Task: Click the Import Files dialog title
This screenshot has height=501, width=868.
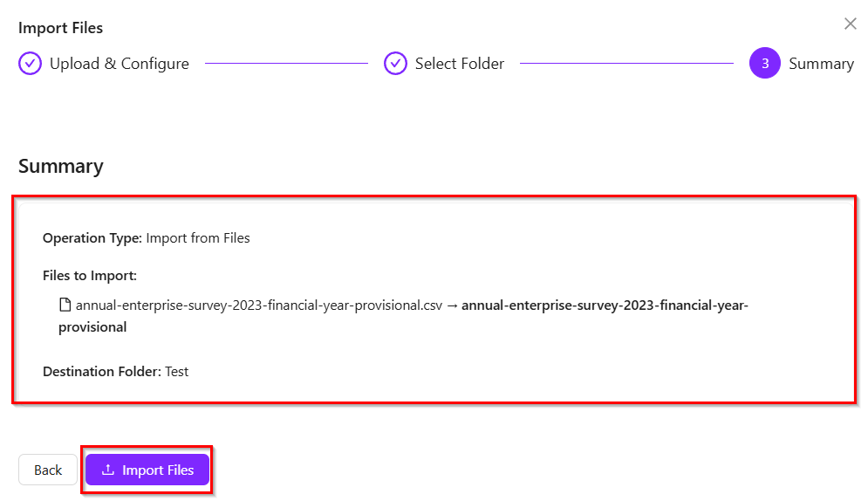Action: point(60,28)
